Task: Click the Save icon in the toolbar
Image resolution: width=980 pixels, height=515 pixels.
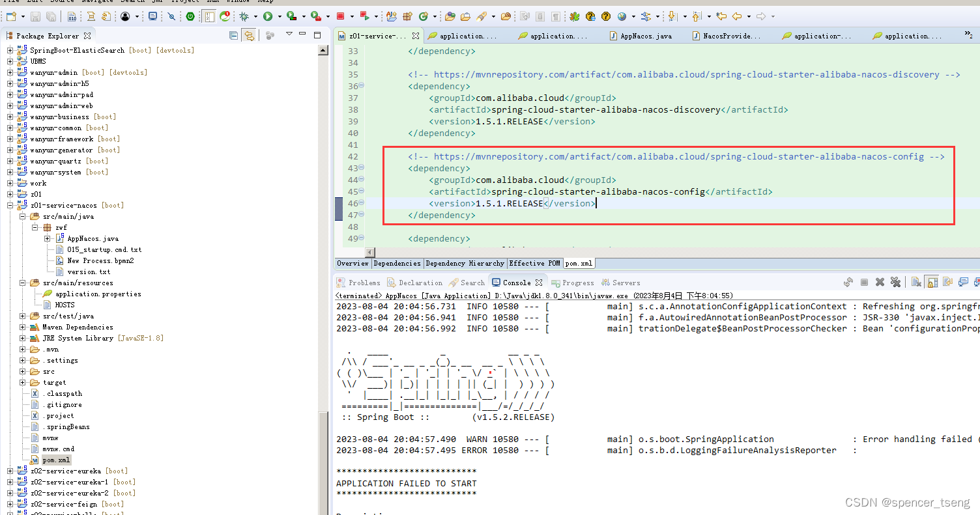Action: click(x=35, y=16)
